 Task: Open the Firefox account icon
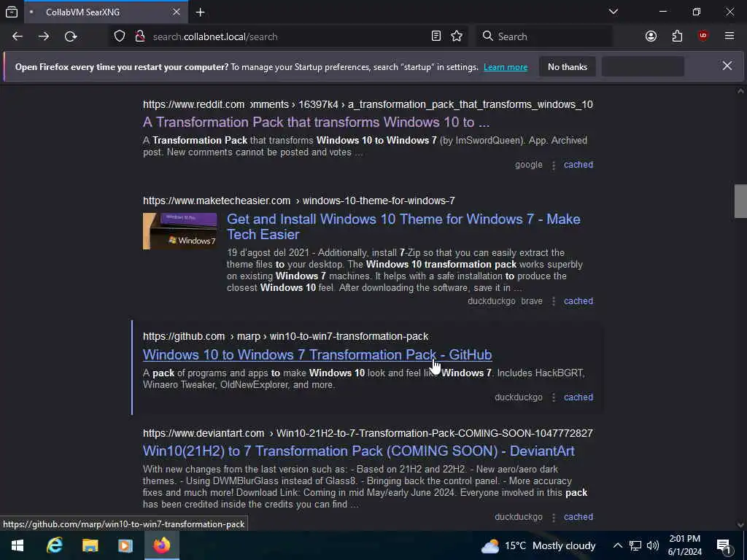(x=651, y=36)
